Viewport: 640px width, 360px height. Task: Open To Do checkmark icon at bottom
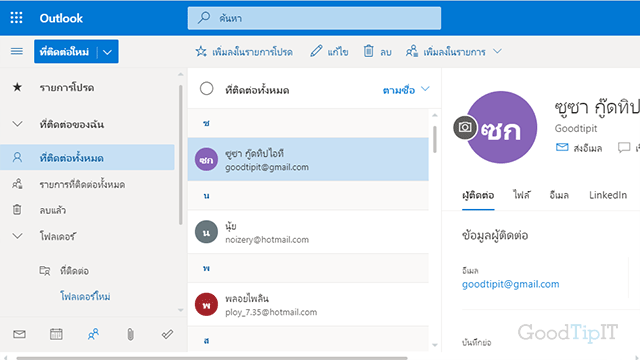coord(167,335)
